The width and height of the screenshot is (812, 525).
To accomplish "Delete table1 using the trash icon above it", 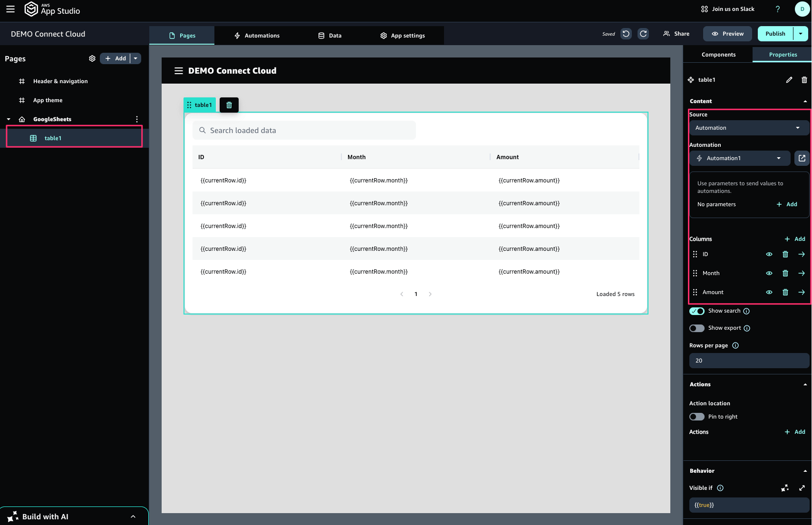I will [x=229, y=105].
